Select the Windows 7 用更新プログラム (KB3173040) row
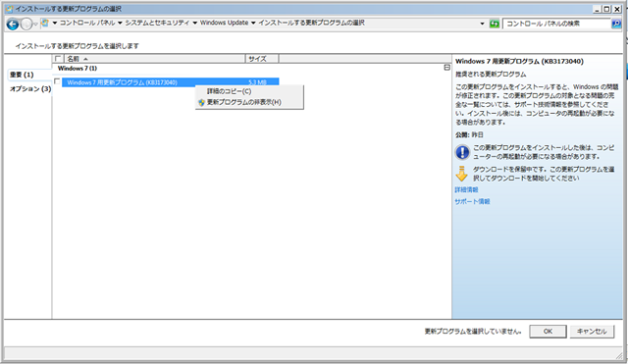This screenshot has height=364, width=628. pos(170,82)
